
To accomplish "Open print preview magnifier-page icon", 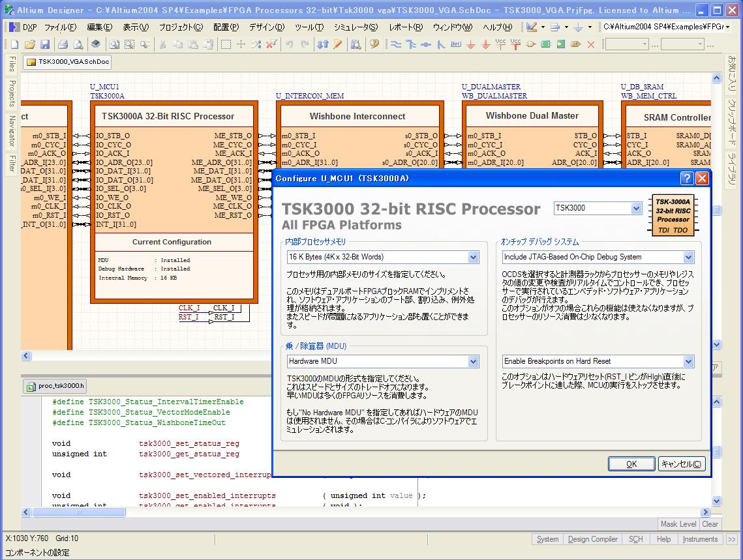I will pyautogui.click(x=78, y=44).
